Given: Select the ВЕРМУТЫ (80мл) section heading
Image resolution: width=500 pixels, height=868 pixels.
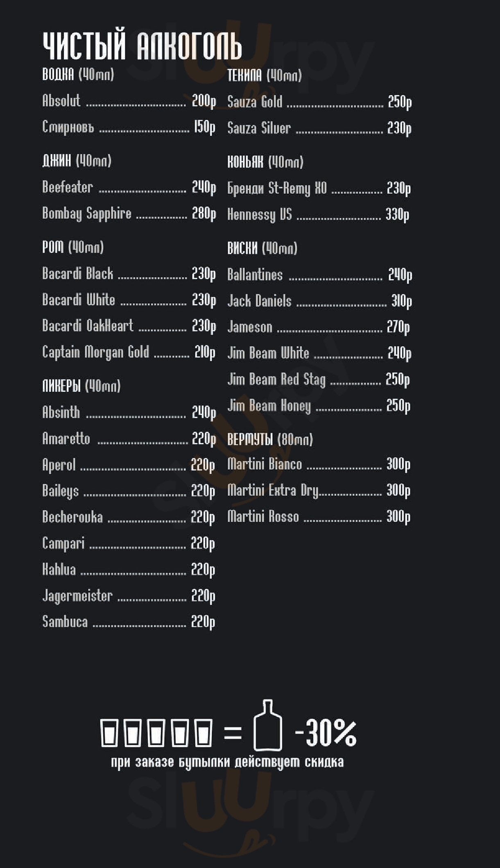Looking at the screenshot, I should [270, 439].
